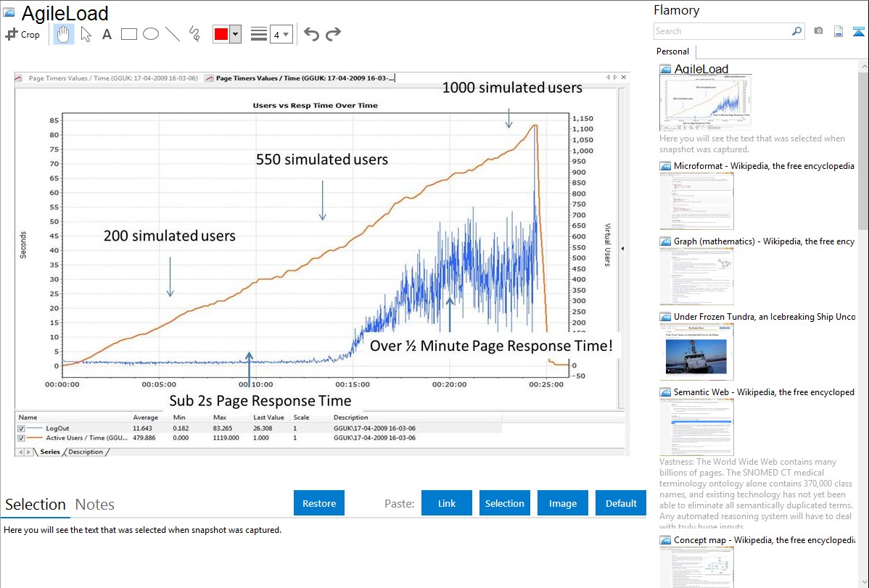869x588 pixels.
Task: Click the Link paste button
Action: click(x=447, y=503)
